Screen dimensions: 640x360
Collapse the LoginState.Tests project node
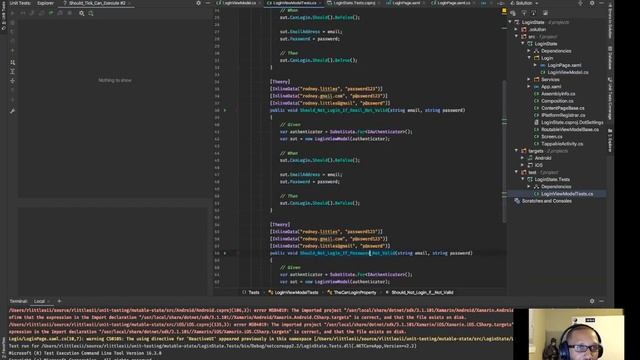(523, 179)
